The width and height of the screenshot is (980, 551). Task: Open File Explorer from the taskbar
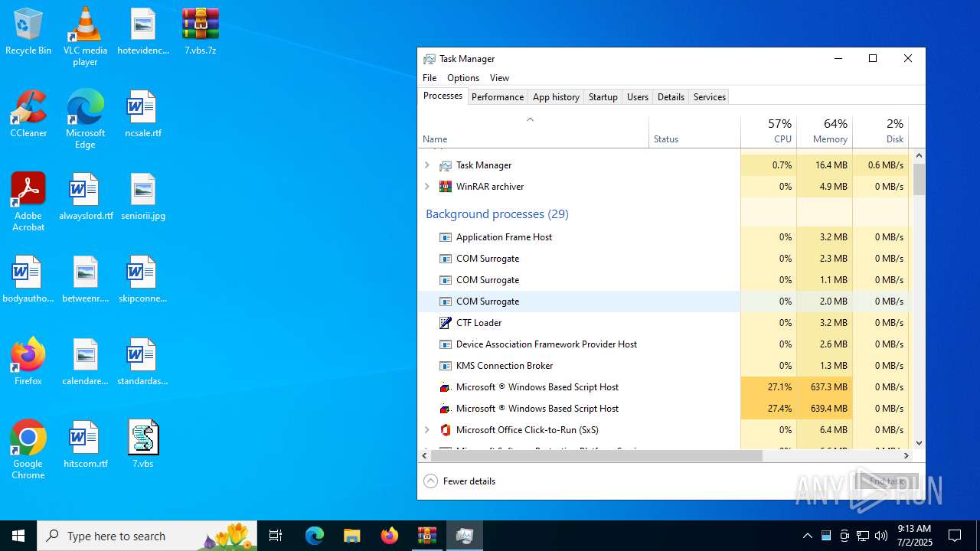coord(351,536)
